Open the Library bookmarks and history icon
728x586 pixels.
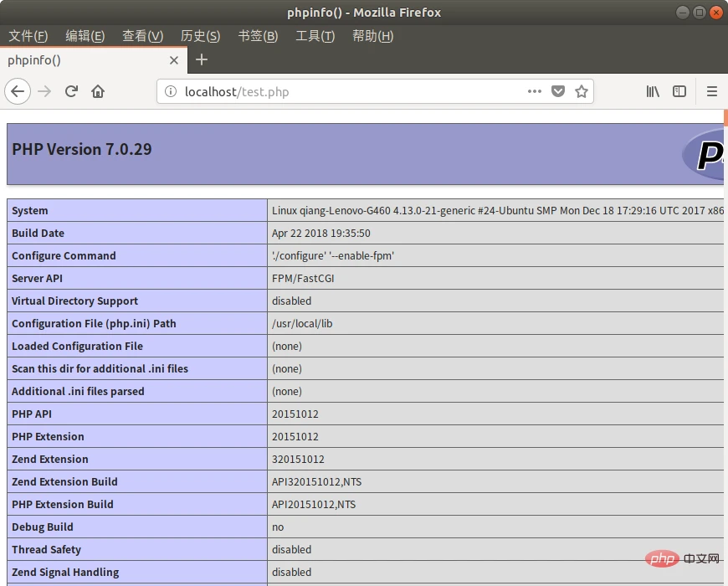pyautogui.click(x=653, y=91)
